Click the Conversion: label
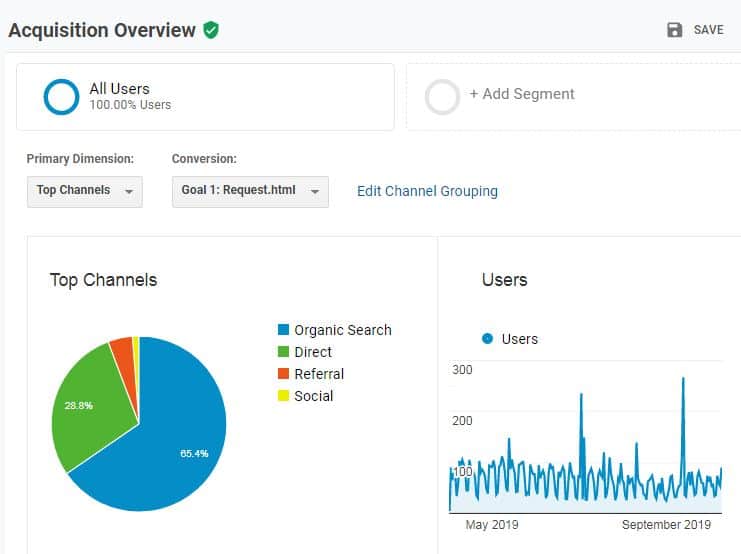The image size is (741, 554). [x=204, y=159]
